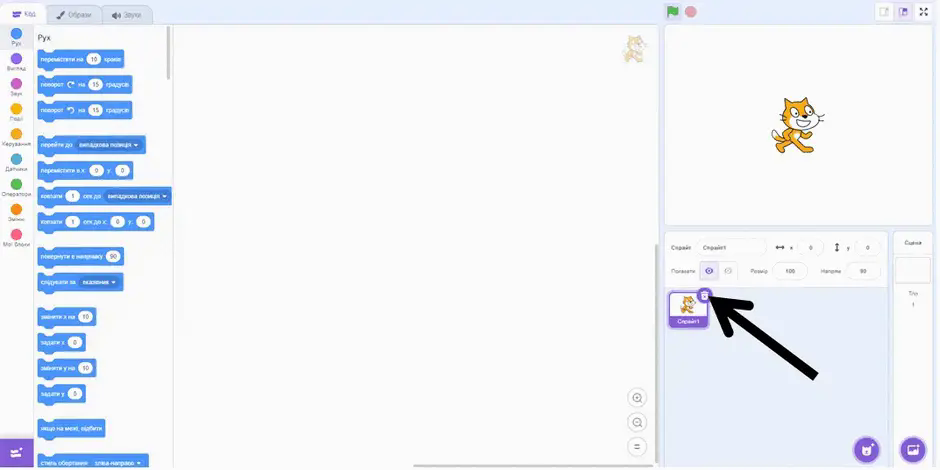
Task: Switch to large stage layout
Action: click(x=903, y=12)
